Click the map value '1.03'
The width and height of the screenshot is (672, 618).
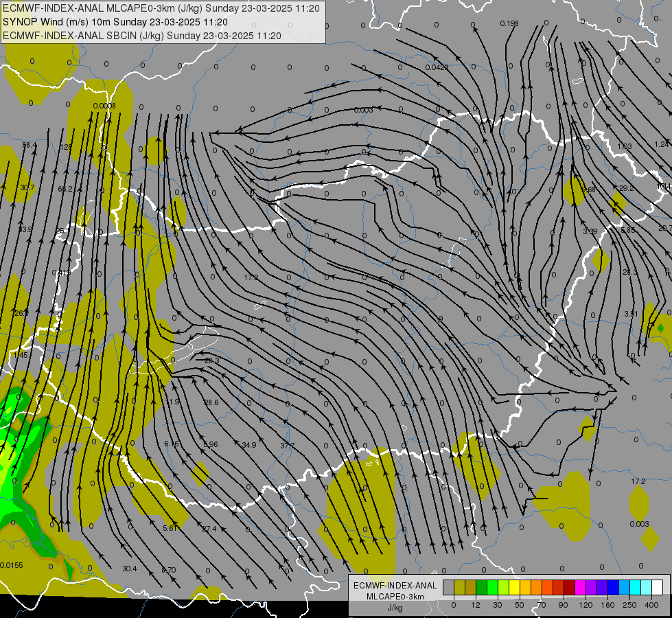(x=625, y=146)
